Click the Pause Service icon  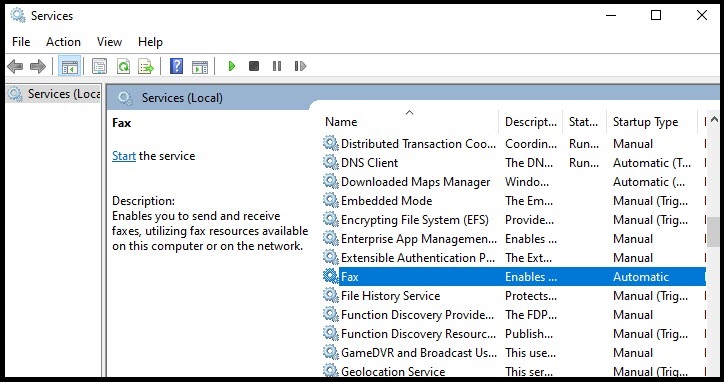pos(277,66)
